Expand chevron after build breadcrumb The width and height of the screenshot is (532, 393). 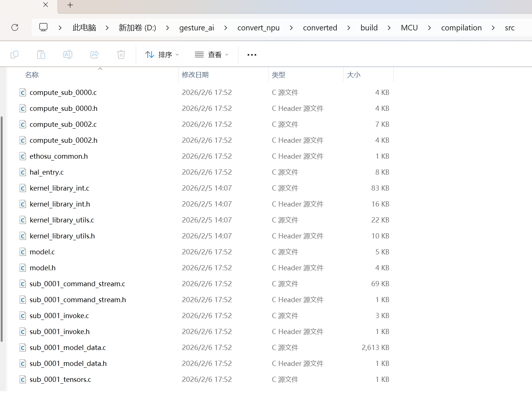click(389, 28)
